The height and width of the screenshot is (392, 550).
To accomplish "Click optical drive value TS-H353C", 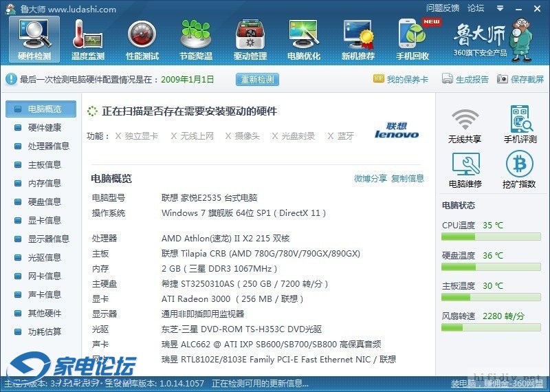I will coord(242,329).
